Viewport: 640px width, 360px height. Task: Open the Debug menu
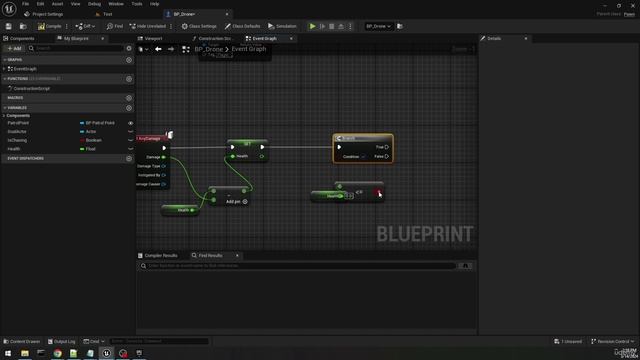[94, 4]
